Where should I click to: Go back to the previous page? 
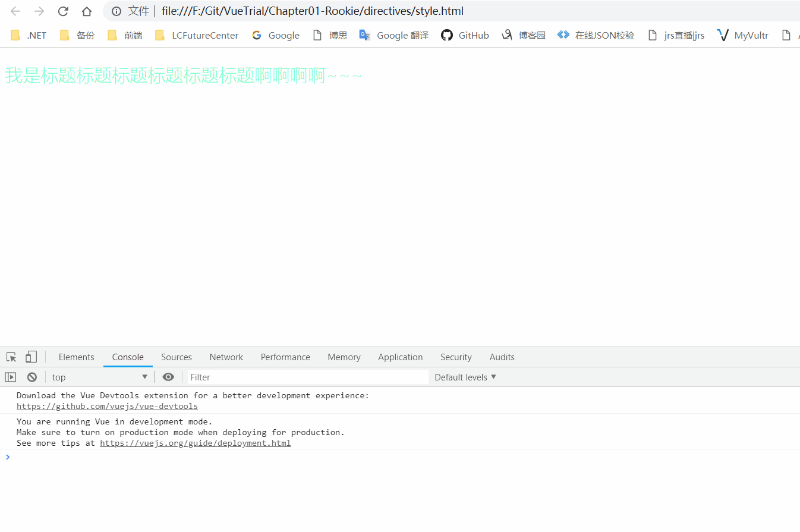point(15,11)
